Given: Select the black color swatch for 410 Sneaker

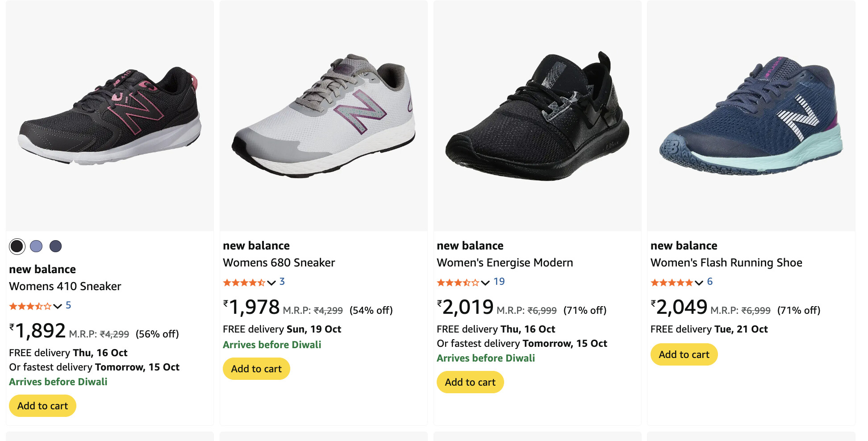Looking at the screenshot, I should [17, 246].
